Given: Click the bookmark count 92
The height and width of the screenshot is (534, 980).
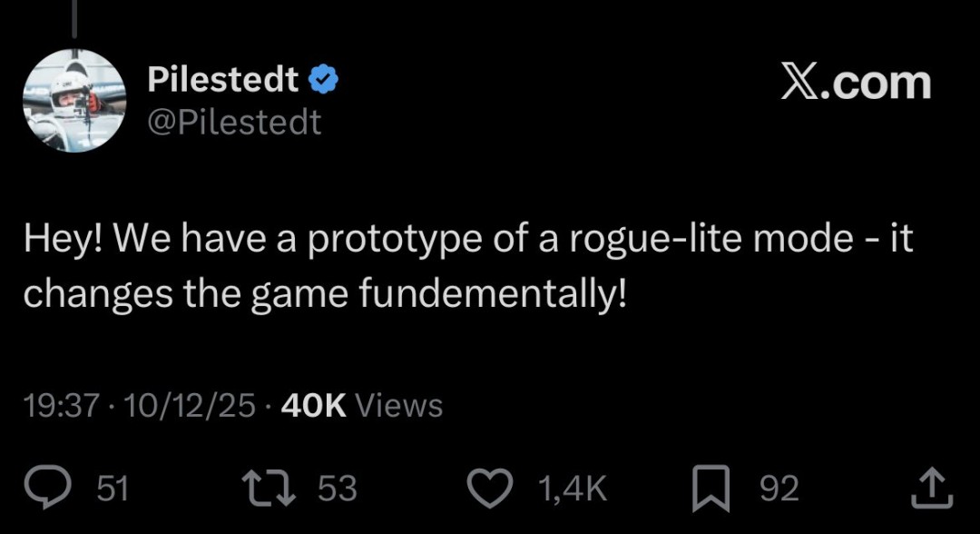Looking at the screenshot, I should point(779,489).
